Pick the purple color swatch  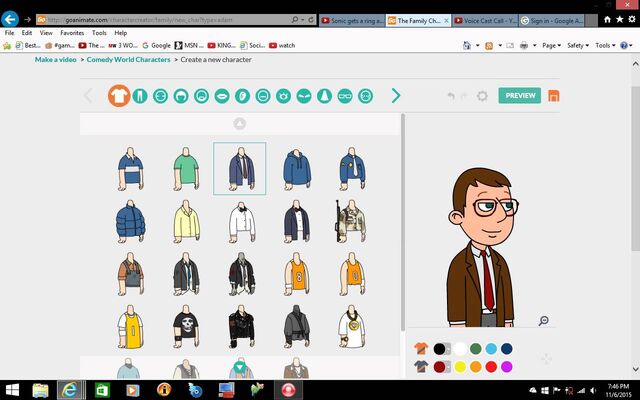[x=507, y=367]
